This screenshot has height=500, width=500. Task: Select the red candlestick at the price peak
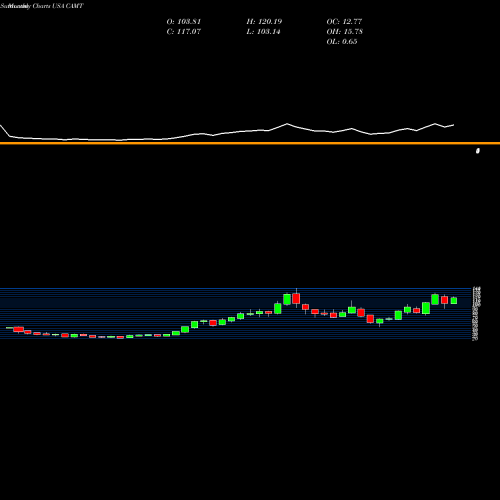click(x=296, y=298)
